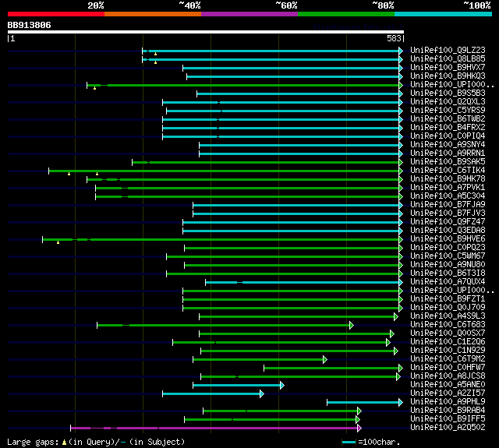Select the query name BB913806
This screenshot has width=499, height=448.
coord(30,25)
